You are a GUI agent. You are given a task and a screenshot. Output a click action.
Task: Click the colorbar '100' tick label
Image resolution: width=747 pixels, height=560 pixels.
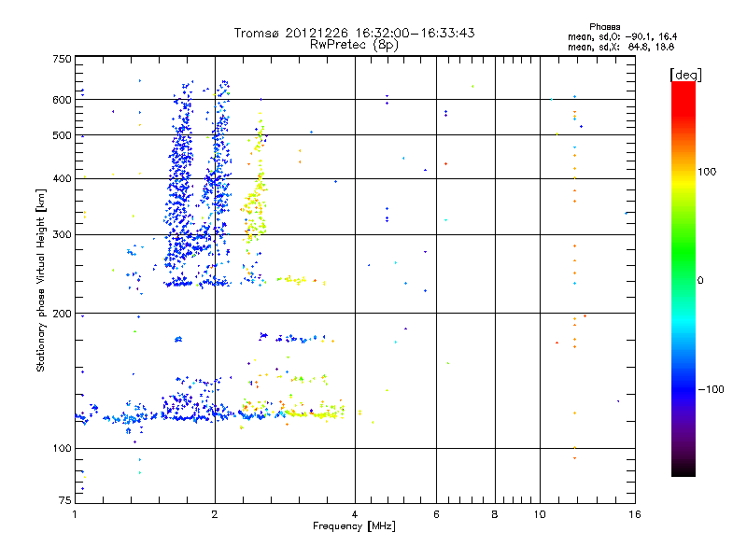(707, 172)
